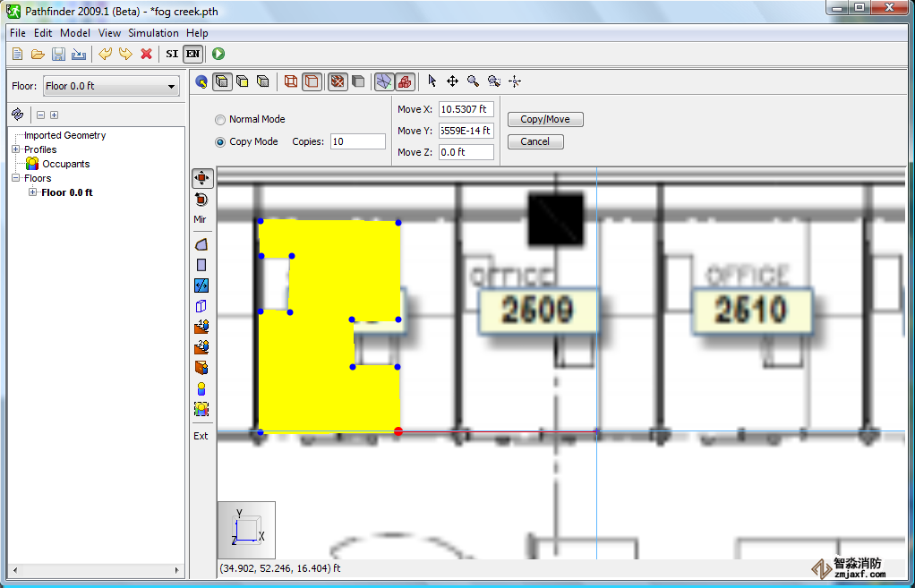Select Normal Mode radio button
This screenshot has height=588, width=915.
(x=220, y=120)
